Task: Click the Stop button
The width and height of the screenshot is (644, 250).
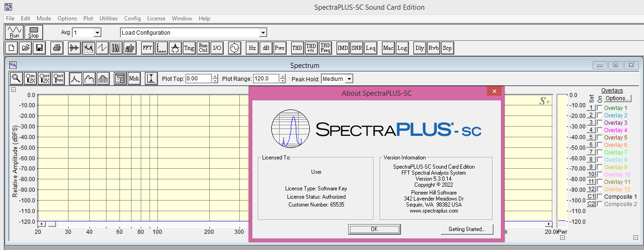Action: click(x=33, y=32)
